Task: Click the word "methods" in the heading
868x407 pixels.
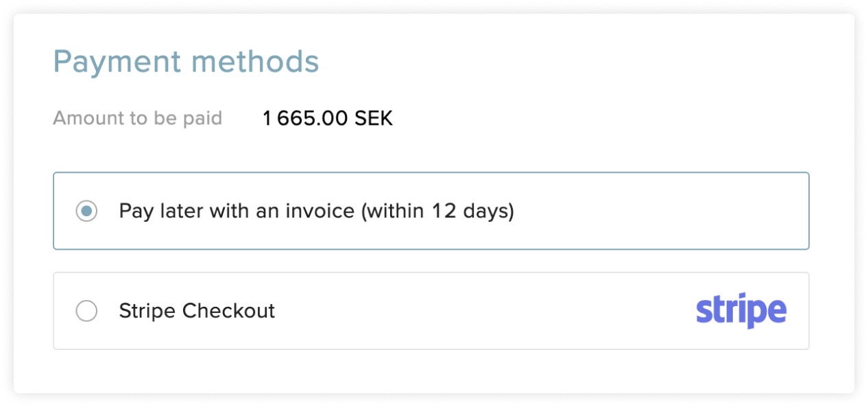Action: (x=255, y=62)
